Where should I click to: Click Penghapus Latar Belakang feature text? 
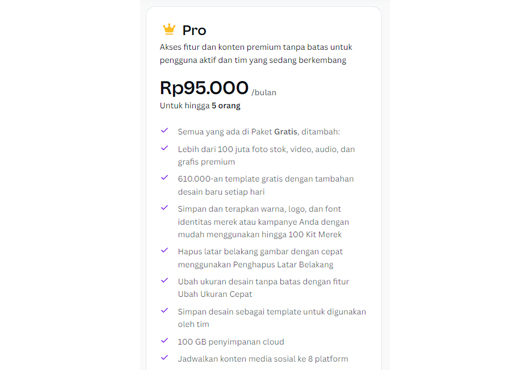288,265
